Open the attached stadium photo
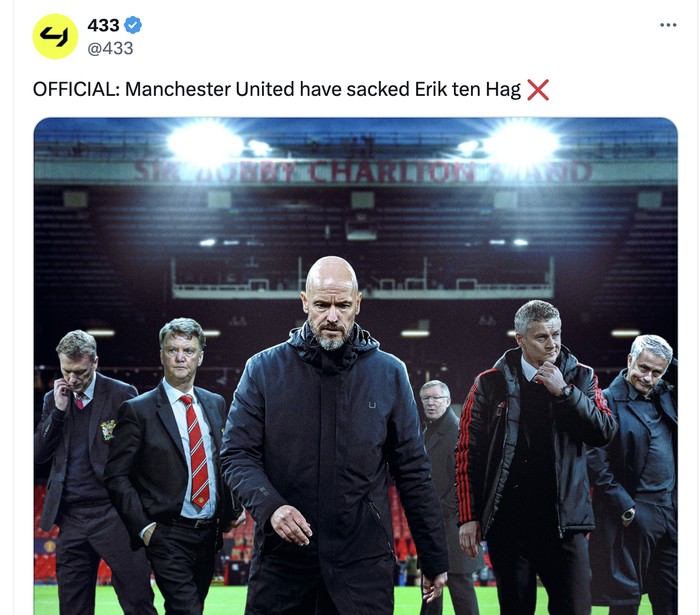Viewport: 700px width, 615px height. coord(356,366)
